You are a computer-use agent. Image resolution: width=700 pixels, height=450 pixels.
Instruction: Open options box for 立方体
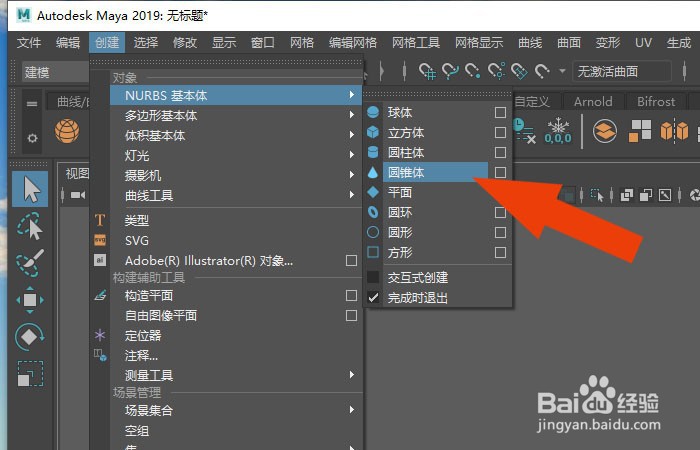coord(500,133)
